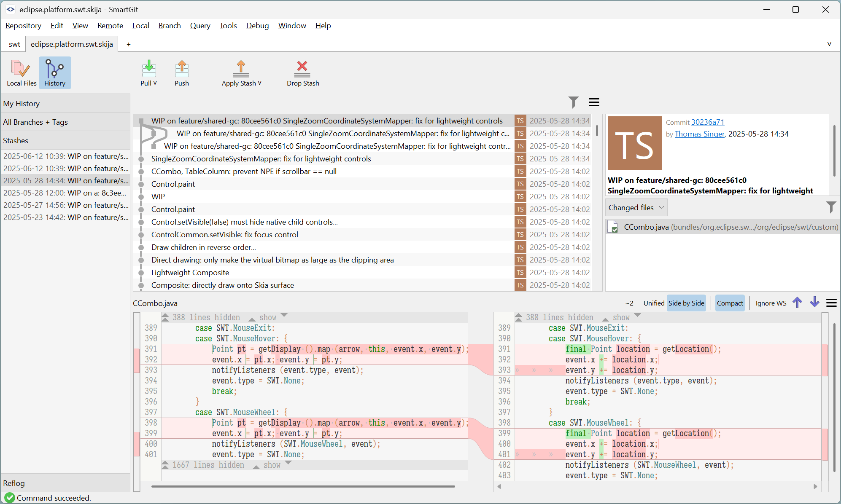Open the Changed files dropdown
Image resolution: width=841 pixels, height=504 pixels.
tap(636, 207)
